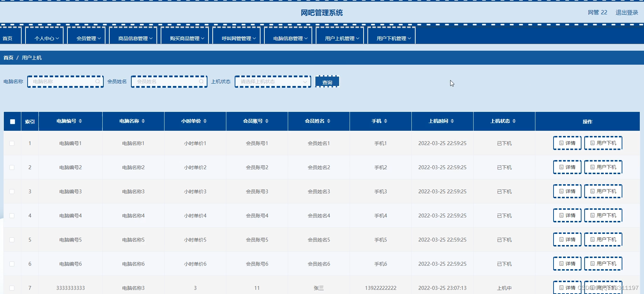Open 详情 for 电脑编号3 row
Viewport: 644px width, 294px height.
[x=567, y=191]
